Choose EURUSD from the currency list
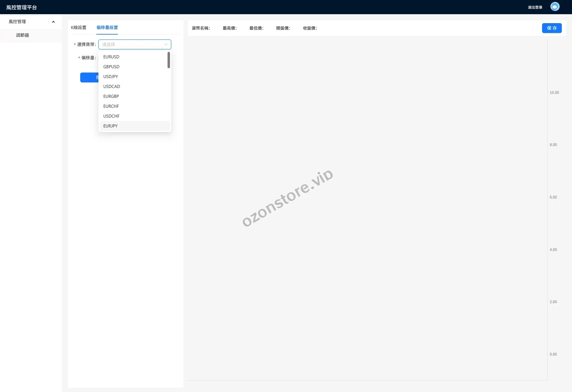572x392 pixels. tap(111, 57)
